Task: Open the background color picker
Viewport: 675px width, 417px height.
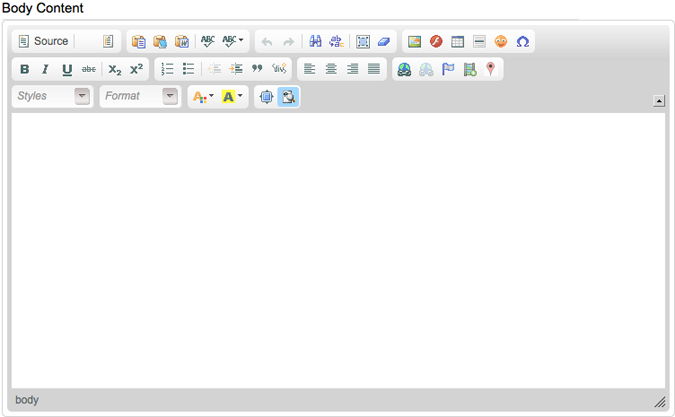Action: tap(232, 97)
